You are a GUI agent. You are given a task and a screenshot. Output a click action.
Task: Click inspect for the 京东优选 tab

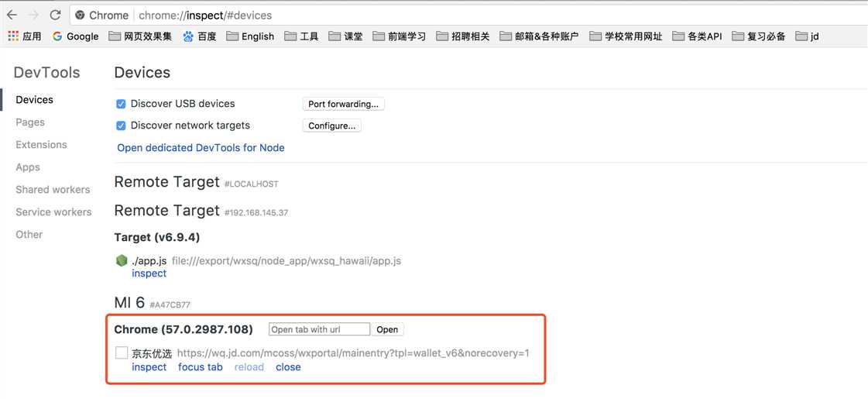149,367
